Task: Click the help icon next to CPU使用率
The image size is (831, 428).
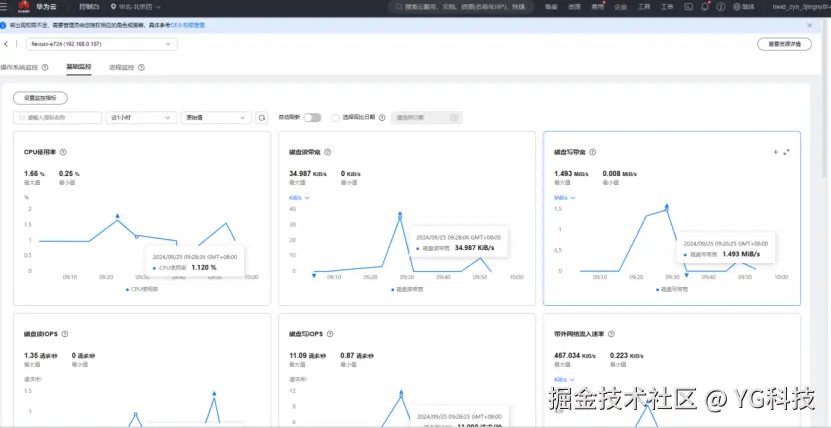Action: click(x=64, y=152)
